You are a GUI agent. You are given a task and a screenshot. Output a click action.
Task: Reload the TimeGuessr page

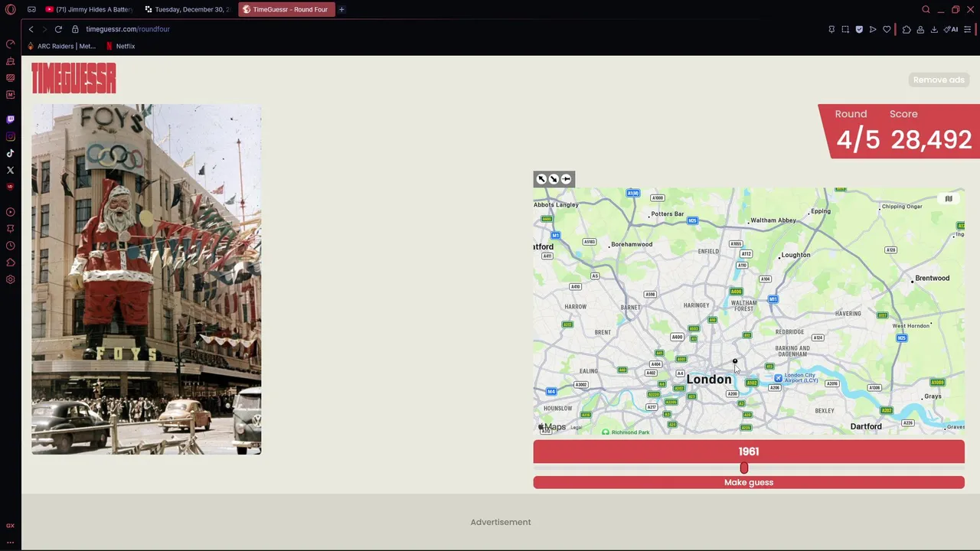(x=58, y=29)
